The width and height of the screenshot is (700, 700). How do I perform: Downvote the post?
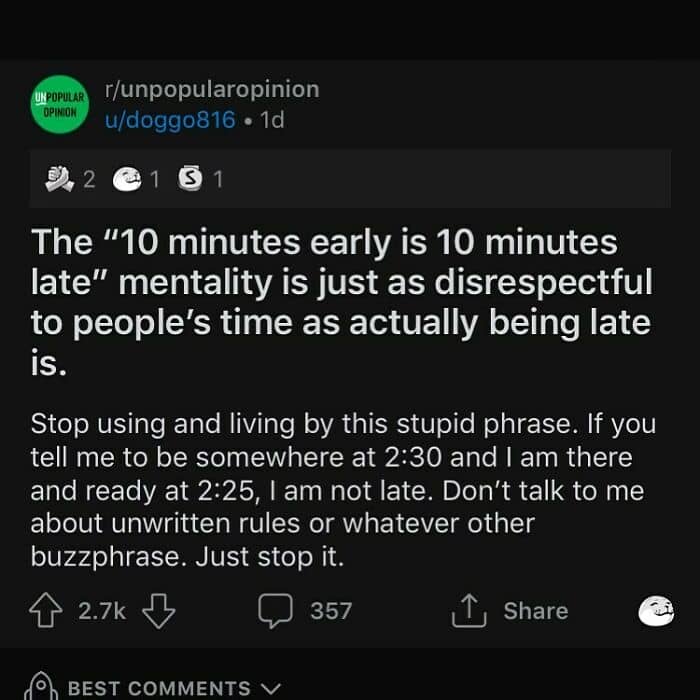point(159,610)
